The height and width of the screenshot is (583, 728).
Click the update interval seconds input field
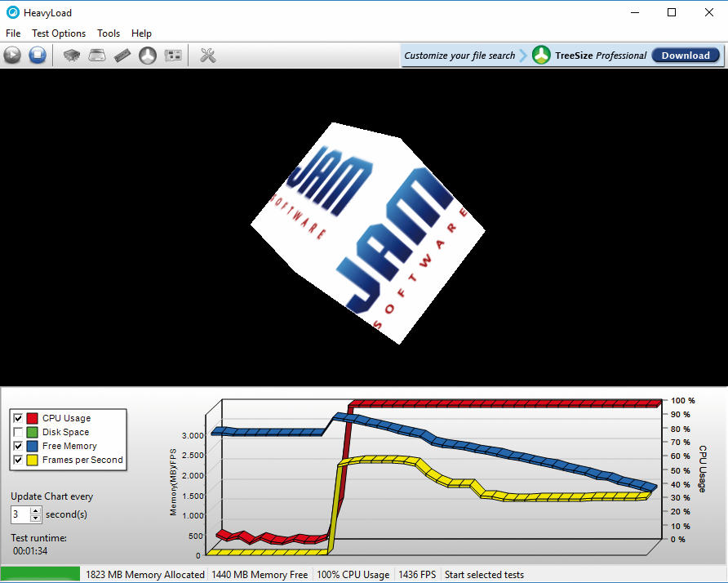click(x=21, y=514)
